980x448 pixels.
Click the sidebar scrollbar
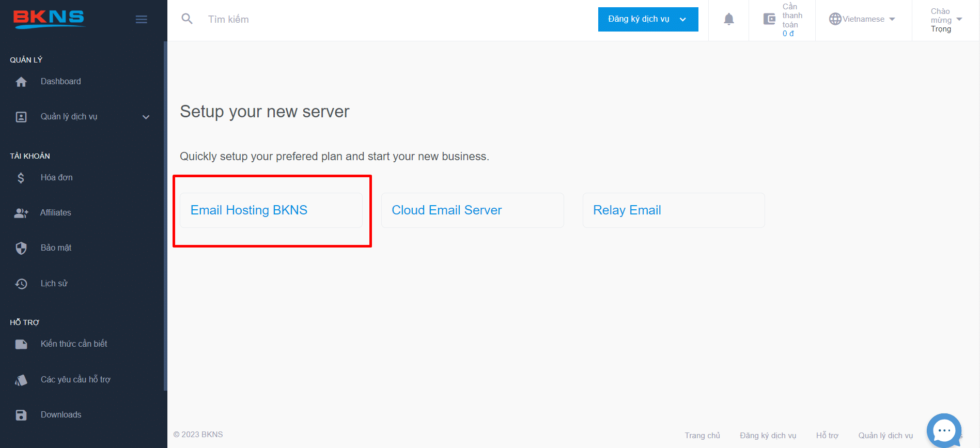[x=165, y=216]
